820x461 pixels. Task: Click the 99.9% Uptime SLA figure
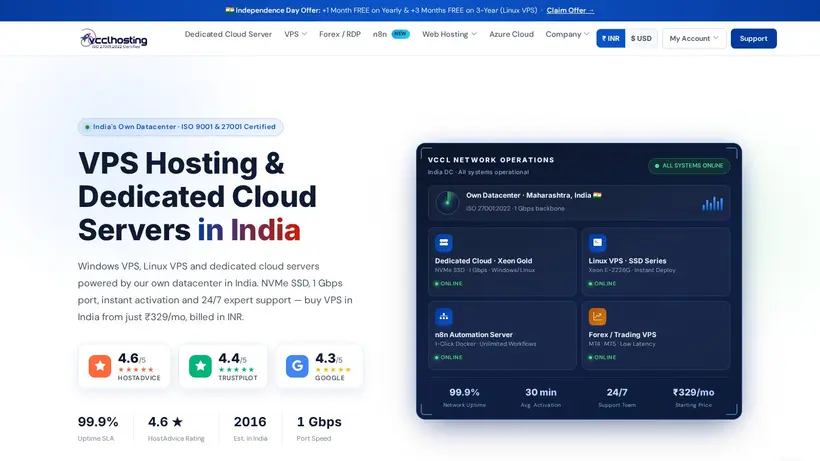click(x=98, y=428)
